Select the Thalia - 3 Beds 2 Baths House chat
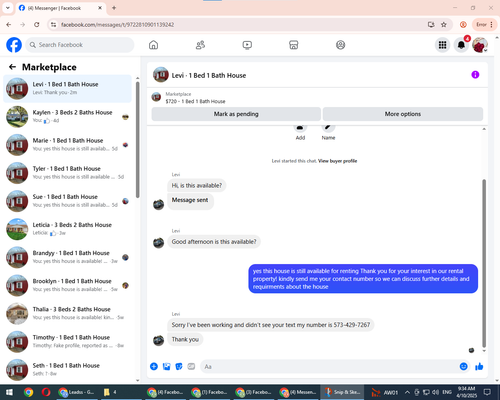Image resolution: width=500 pixels, height=400 pixels. point(67,313)
